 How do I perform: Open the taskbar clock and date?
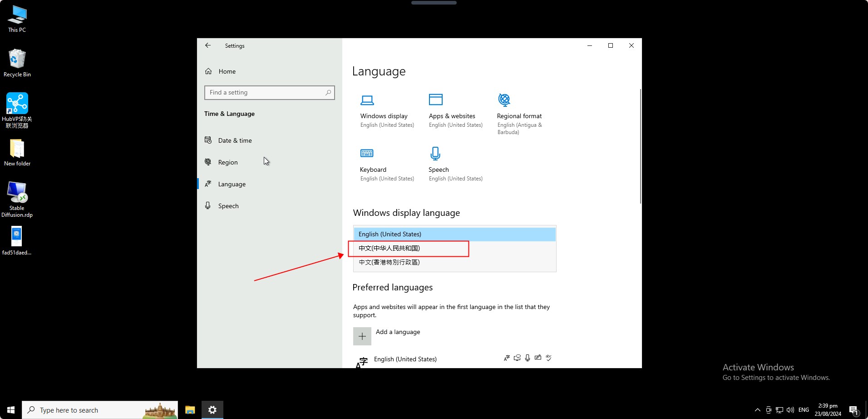click(x=828, y=410)
